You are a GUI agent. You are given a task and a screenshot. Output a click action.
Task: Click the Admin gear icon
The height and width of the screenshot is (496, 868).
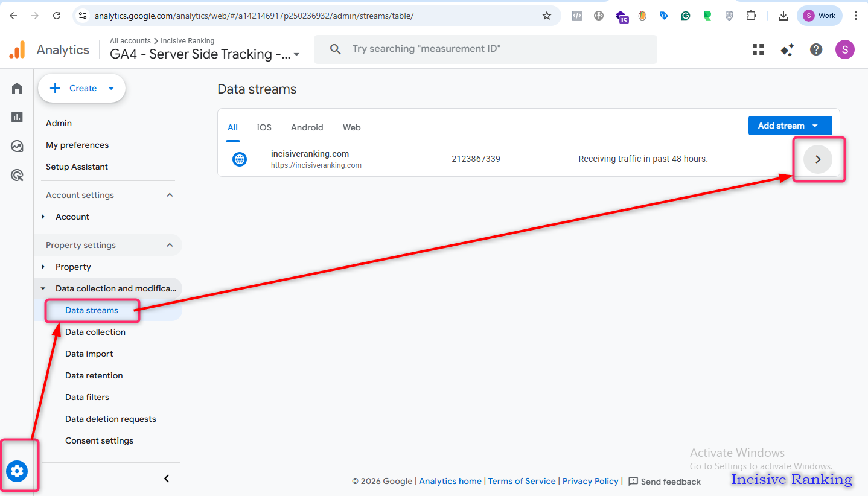click(x=17, y=471)
